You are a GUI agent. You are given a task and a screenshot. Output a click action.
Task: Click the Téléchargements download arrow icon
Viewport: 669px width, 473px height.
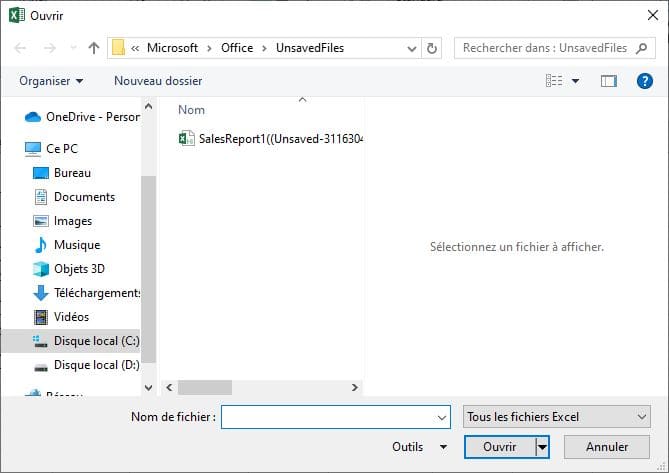coord(41,293)
